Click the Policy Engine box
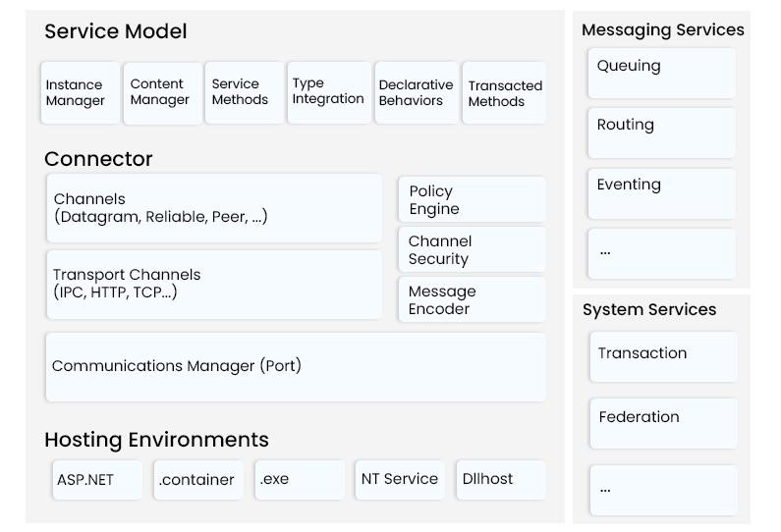The width and height of the screenshot is (781, 532). 472,200
